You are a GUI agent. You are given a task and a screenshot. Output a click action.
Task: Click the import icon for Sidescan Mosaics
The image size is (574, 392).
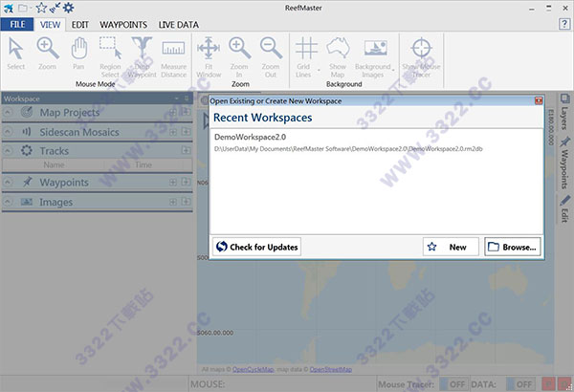(x=186, y=132)
